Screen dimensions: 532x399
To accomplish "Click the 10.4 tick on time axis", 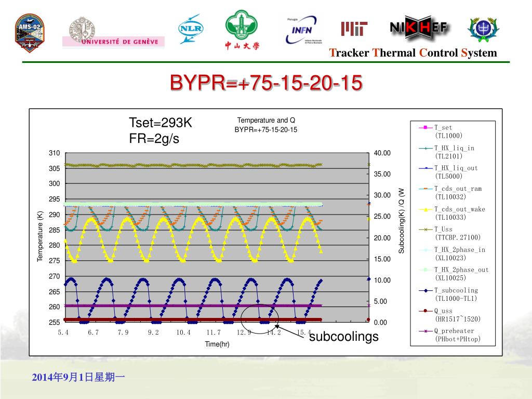I will pos(183,332).
